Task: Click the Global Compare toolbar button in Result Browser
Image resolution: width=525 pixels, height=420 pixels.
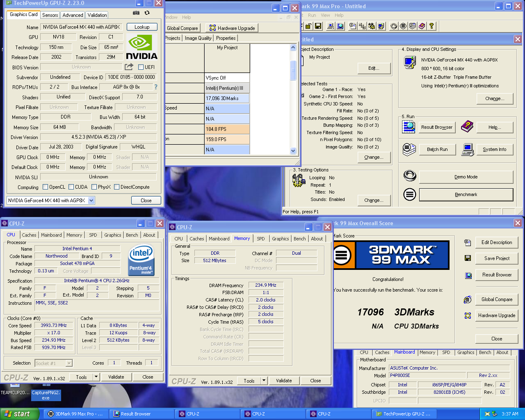Action: 183,28
